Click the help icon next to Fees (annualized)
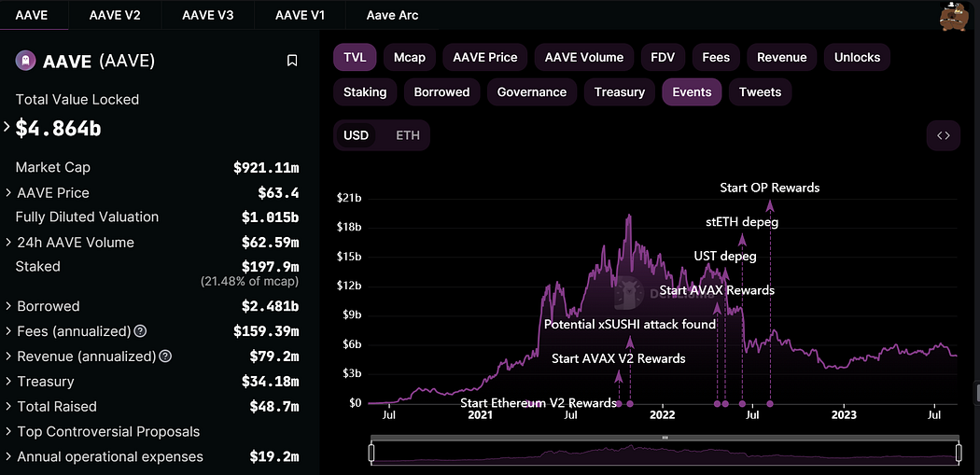The image size is (980, 475). [140, 331]
